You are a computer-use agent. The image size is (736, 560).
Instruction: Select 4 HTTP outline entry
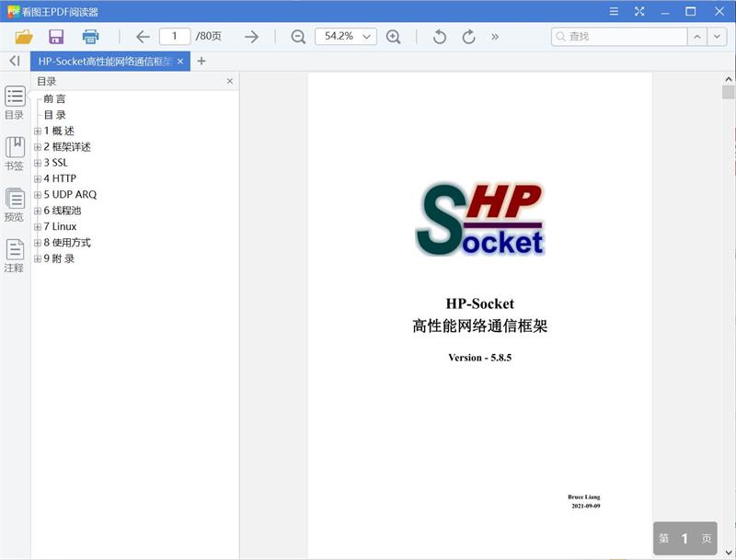click(x=60, y=178)
